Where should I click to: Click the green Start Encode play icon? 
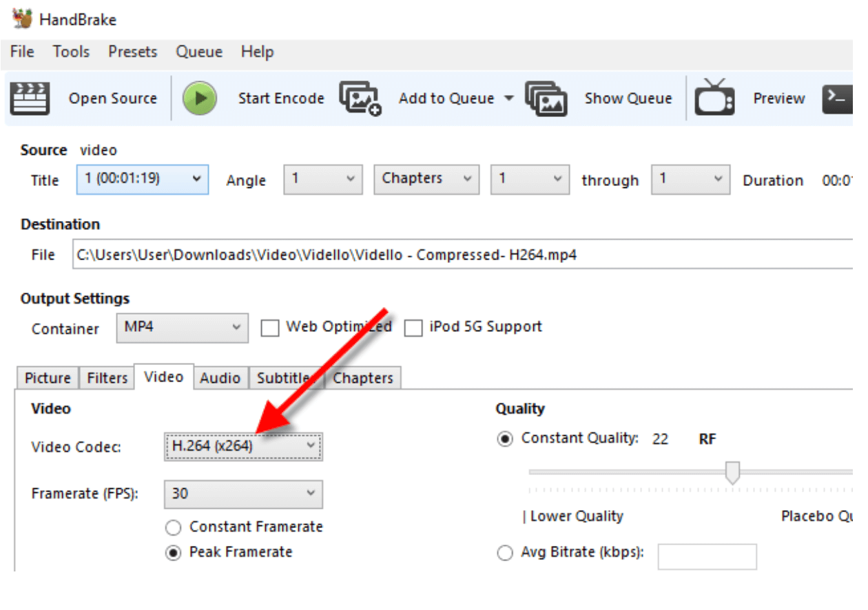(200, 98)
